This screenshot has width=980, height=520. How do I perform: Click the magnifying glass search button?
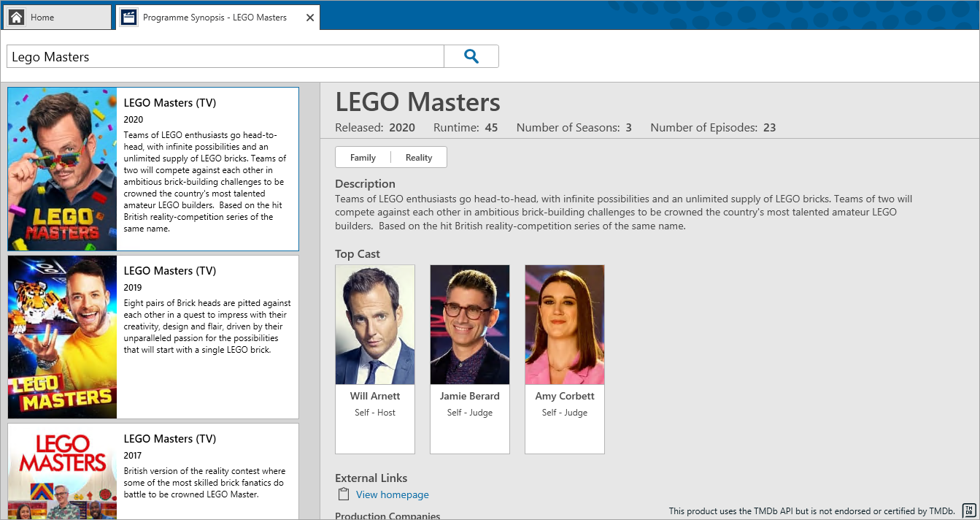pyautogui.click(x=471, y=56)
